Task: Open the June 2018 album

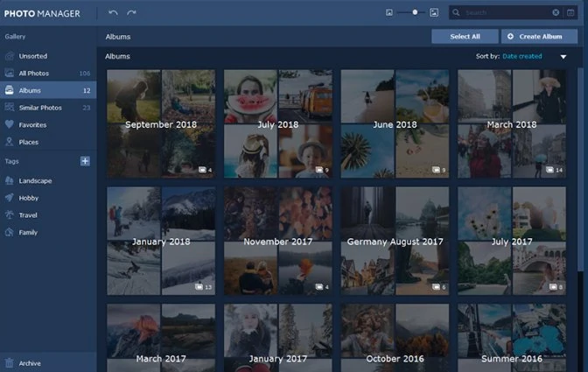Action: [x=395, y=123]
